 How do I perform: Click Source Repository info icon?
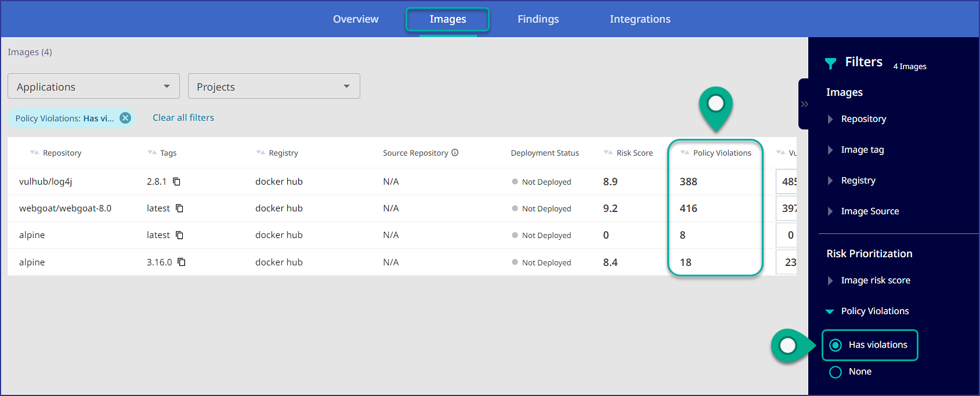tap(455, 153)
